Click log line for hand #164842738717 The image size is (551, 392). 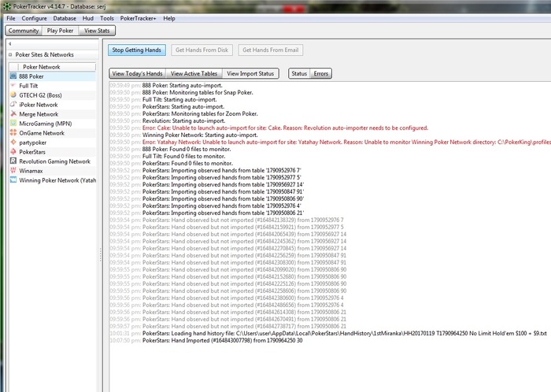tap(228, 327)
